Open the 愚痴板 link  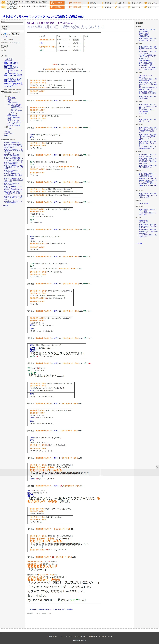click(9, 119)
